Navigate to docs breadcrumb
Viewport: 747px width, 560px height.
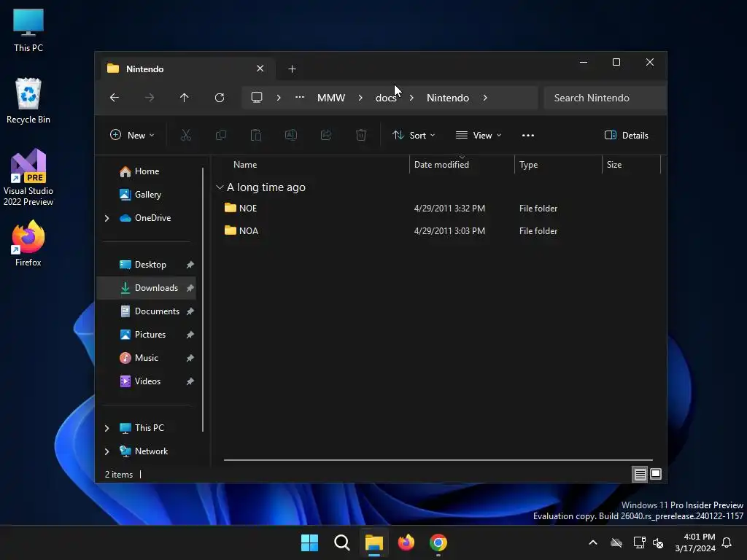tap(386, 98)
